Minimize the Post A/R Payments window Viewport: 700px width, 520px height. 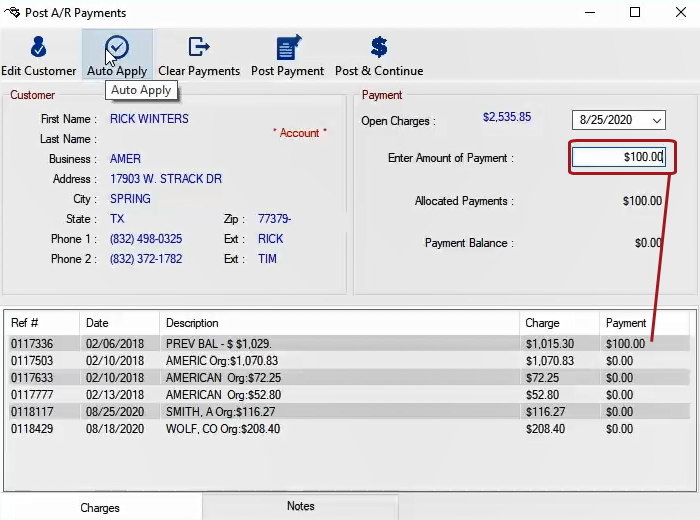[x=590, y=12]
